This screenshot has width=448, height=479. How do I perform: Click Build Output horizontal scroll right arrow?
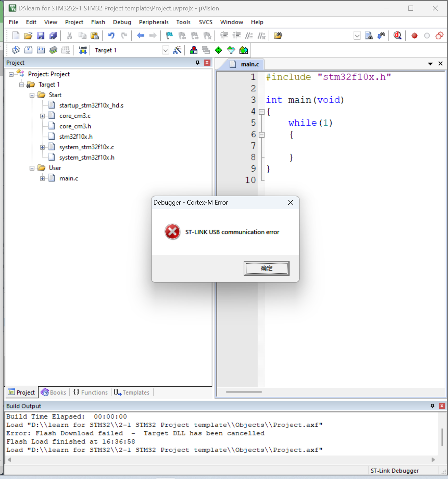point(433,460)
